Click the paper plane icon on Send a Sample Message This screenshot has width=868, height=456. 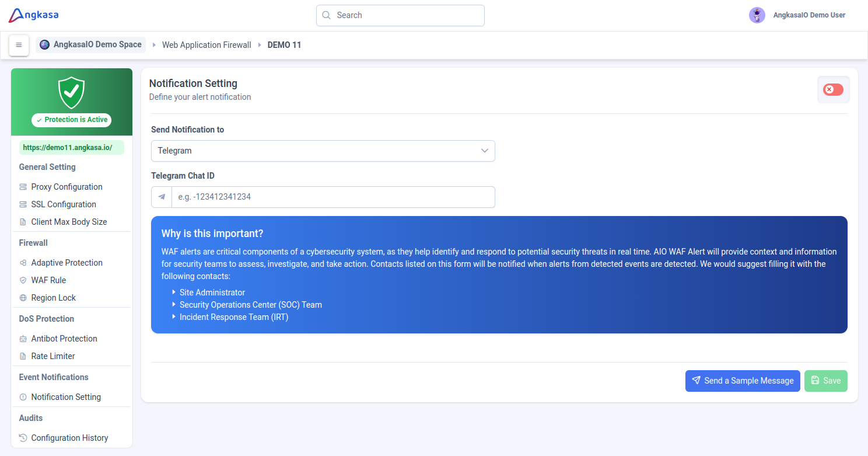(x=696, y=381)
